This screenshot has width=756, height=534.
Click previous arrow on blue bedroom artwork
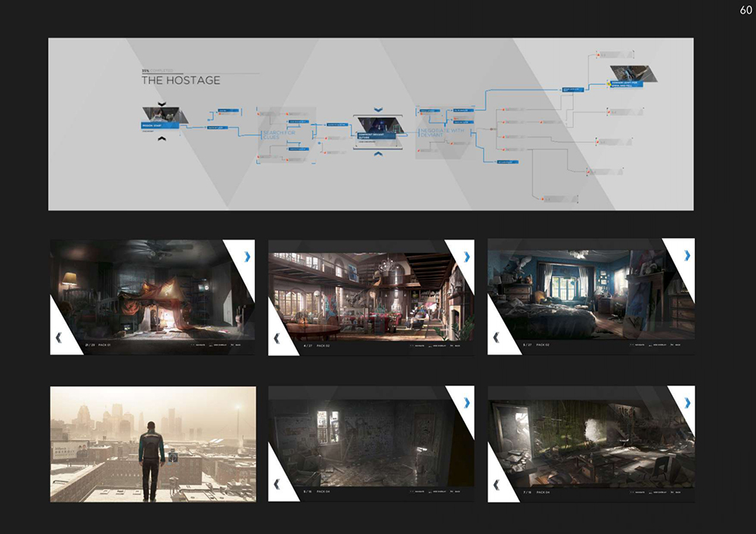coord(496,338)
